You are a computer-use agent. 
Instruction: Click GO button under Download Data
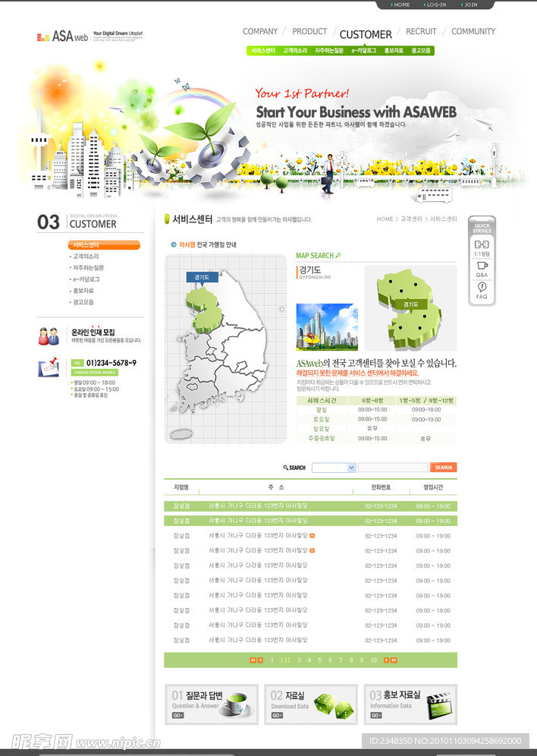[277, 716]
